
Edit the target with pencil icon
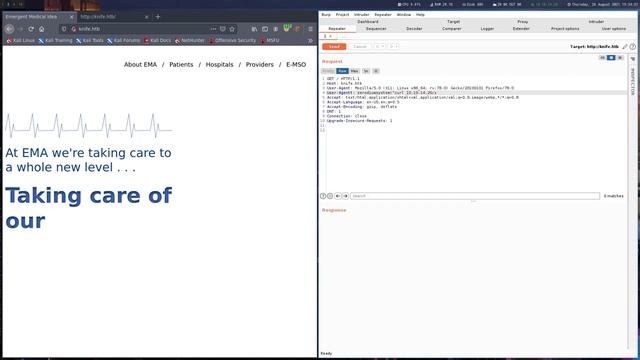(625, 47)
